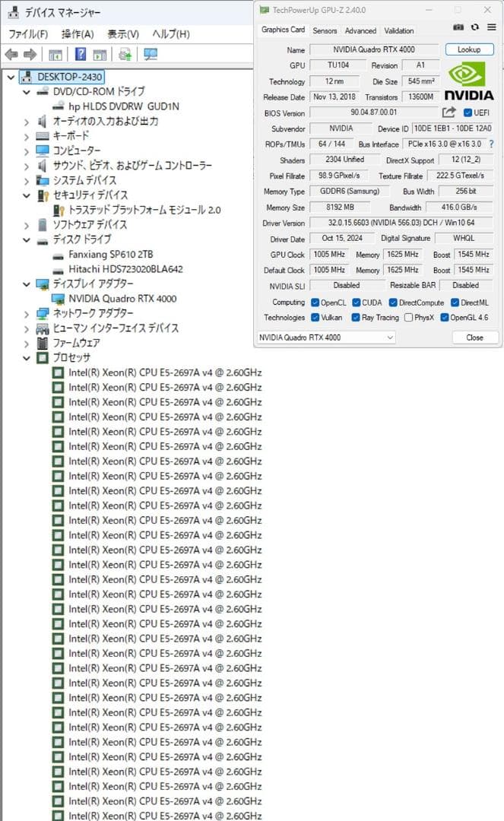
Task: Click the firmware category icon
Action: click(43, 343)
